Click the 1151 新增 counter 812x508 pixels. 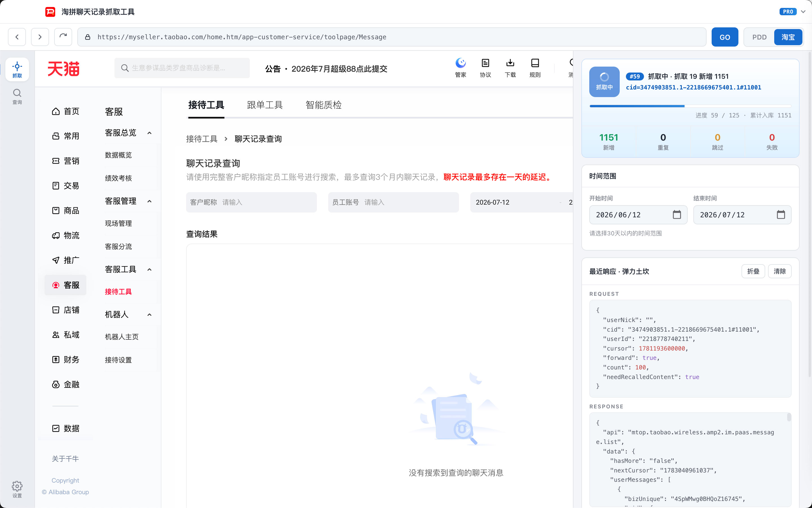[609, 142]
